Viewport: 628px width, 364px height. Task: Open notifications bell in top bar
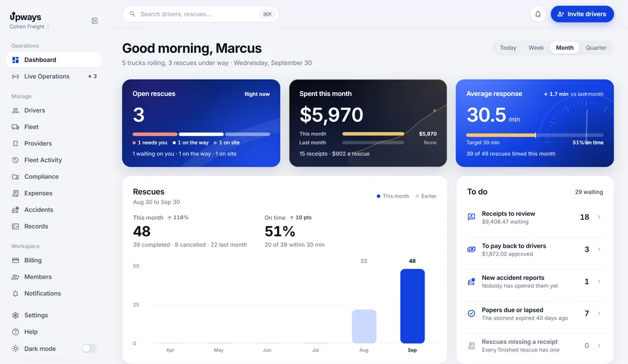(x=538, y=14)
